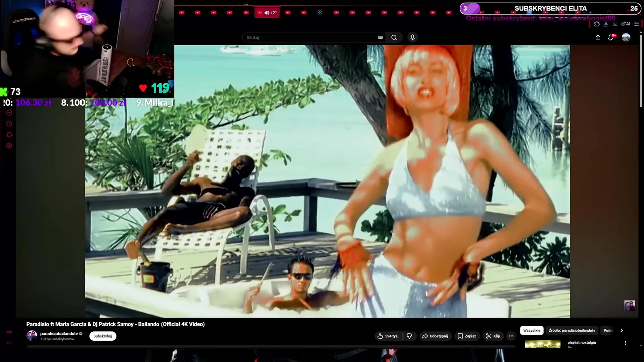Switch to the browser tab with the grid icon
Image resolution: width=644 pixels, height=362 pixels.
(x=319, y=12)
